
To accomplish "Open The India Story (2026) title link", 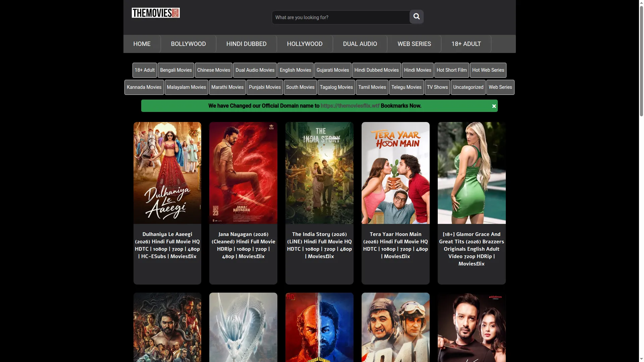I will pos(319,245).
